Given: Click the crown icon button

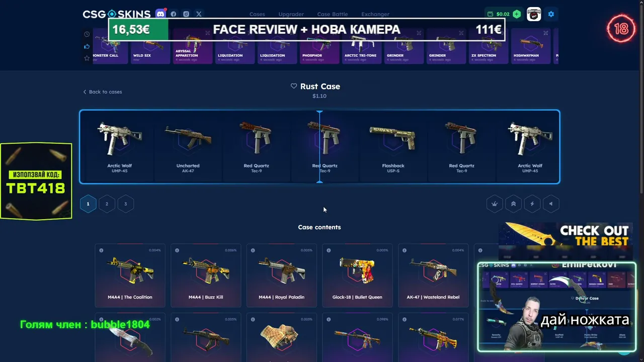Looking at the screenshot, I should tap(495, 204).
